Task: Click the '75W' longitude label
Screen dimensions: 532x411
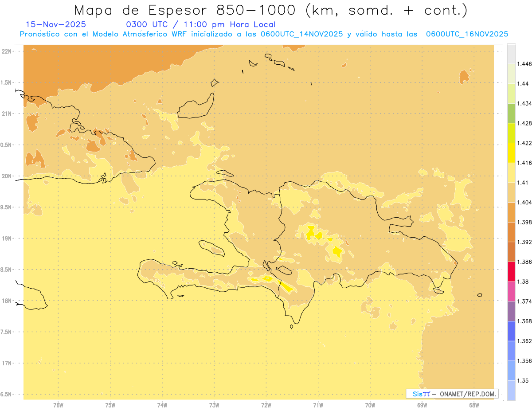Action: point(110,405)
